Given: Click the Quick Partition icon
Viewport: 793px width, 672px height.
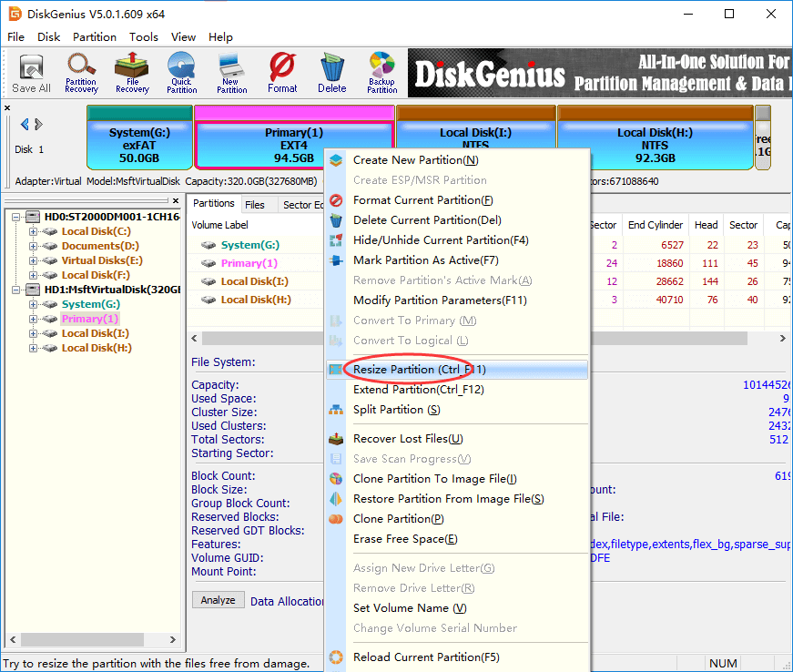Looking at the screenshot, I should coord(181,73).
